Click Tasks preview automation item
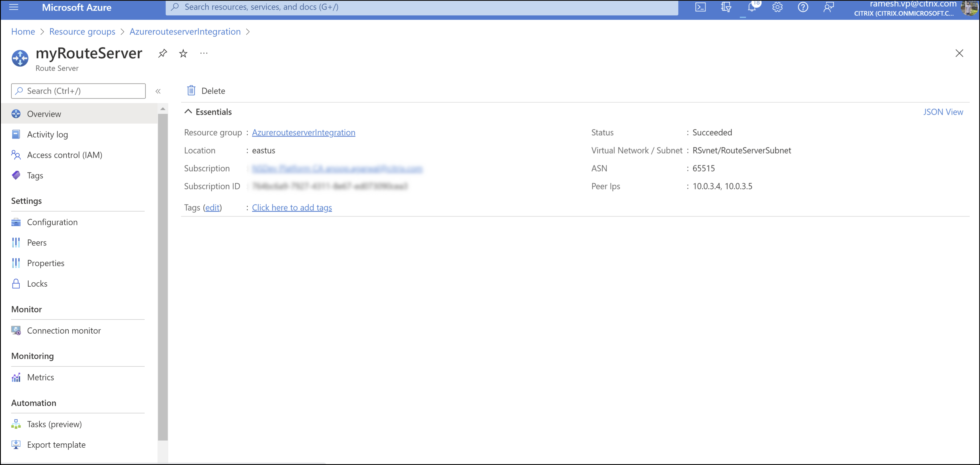This screenshot has height=465, width=980. (x=54, y=424)
